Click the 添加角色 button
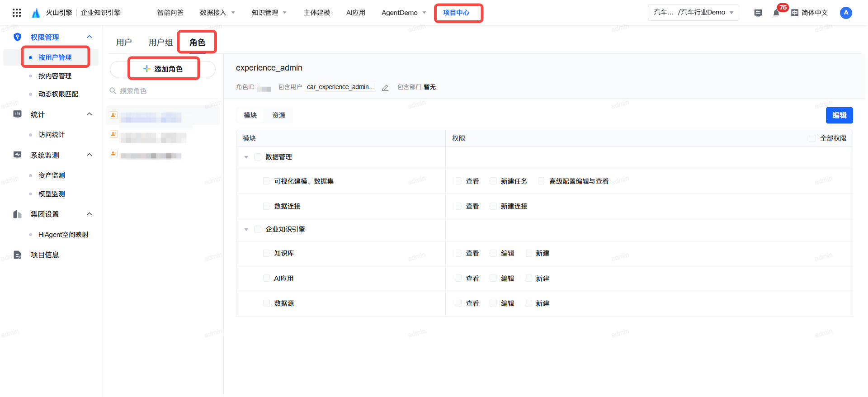This screenshot has width=868, height=397. [163, 69]
